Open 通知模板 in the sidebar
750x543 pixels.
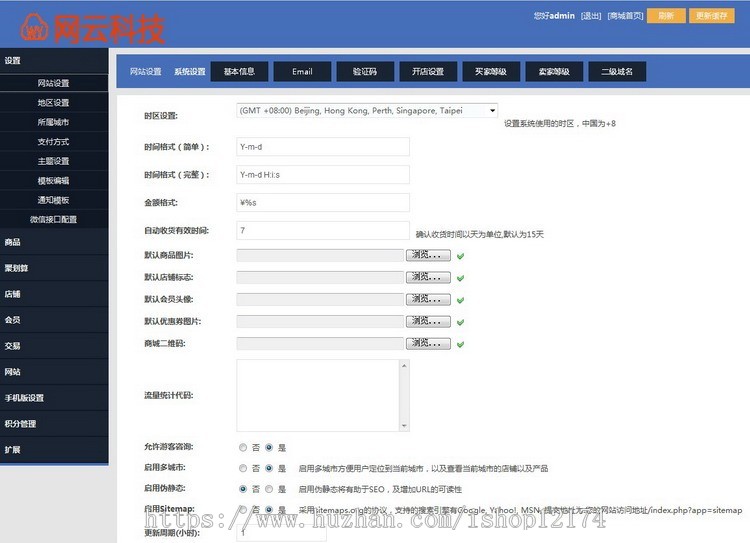pyautogui.click(x=54, y=200)
